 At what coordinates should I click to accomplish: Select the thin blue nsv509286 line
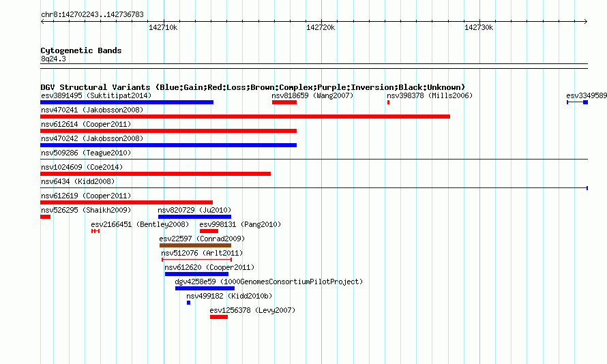(x=314, y=159)
